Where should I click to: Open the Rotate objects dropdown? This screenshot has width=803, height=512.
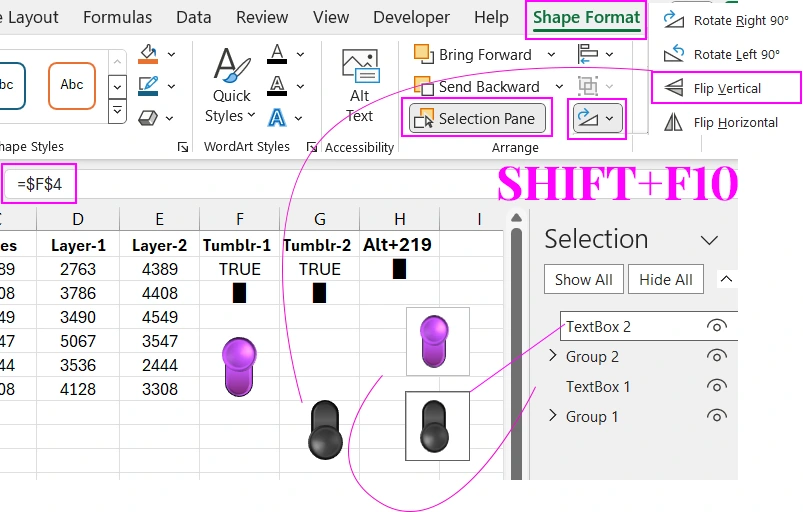(596, 119)
